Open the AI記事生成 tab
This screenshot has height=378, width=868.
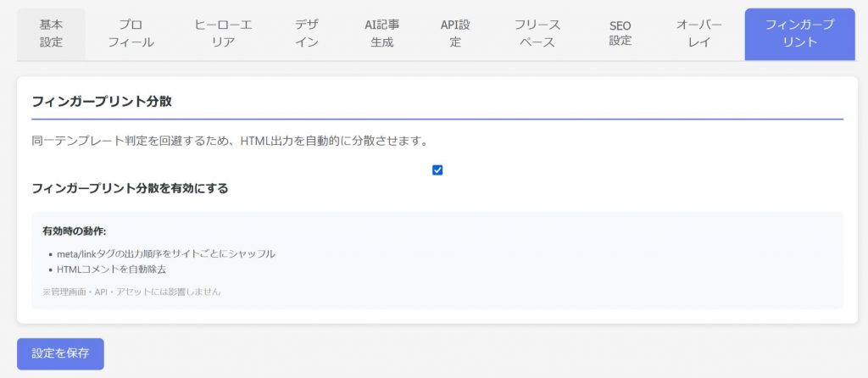tap(381, 34)
